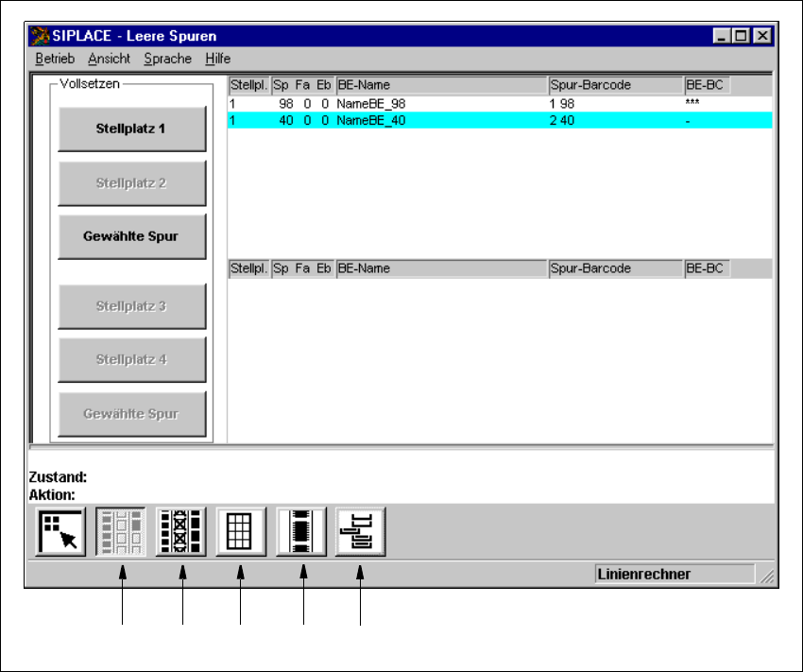Click the enabled Gewählte Spur button

(132, 236)
